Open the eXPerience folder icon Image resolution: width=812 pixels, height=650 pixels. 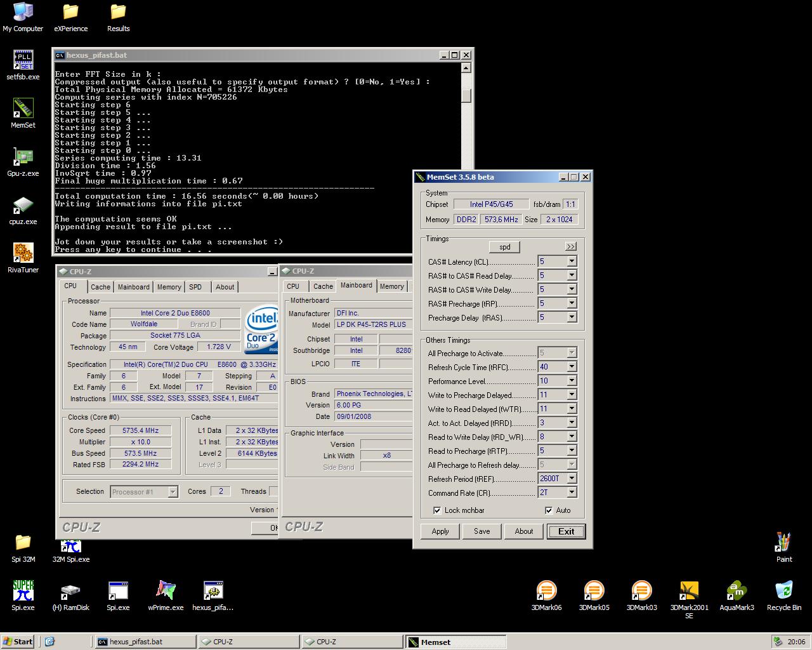pyautogui.click(x=70, y=17)
